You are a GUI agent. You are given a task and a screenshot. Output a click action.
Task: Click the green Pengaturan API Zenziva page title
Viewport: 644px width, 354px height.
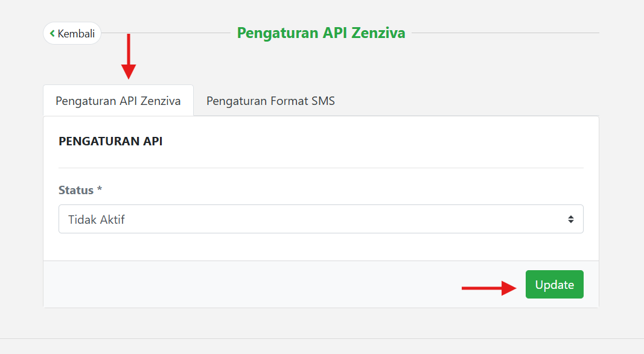(x=320, y=33)
